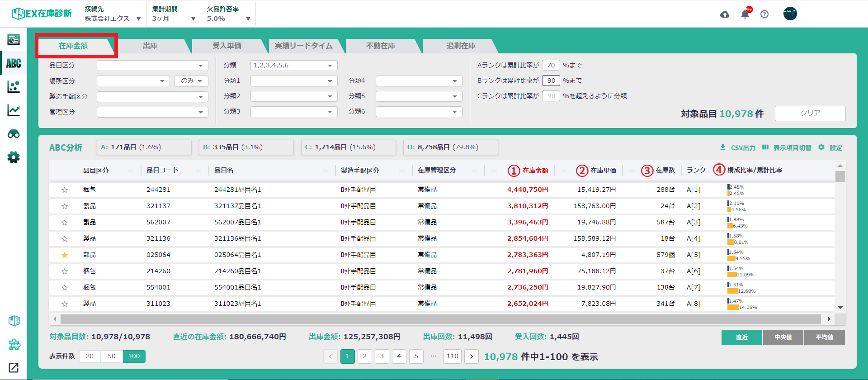The height and width of the screenshot is (380, 868).
Task: Open the ABC analysis sidebar icon
Action: click(x=14, y=63)
